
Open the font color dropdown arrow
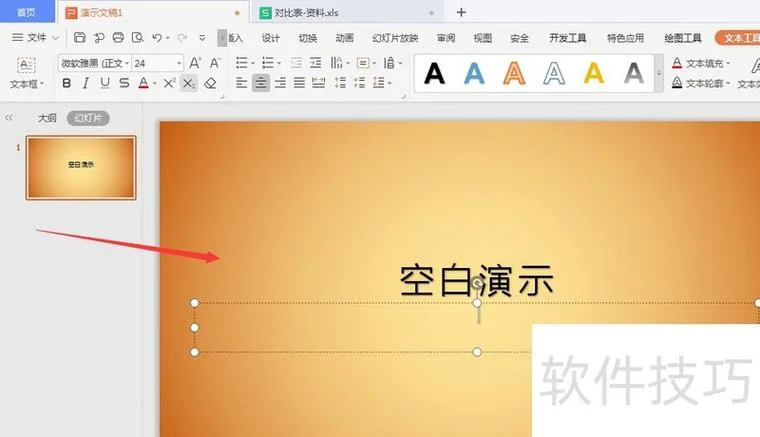(155, 84)
